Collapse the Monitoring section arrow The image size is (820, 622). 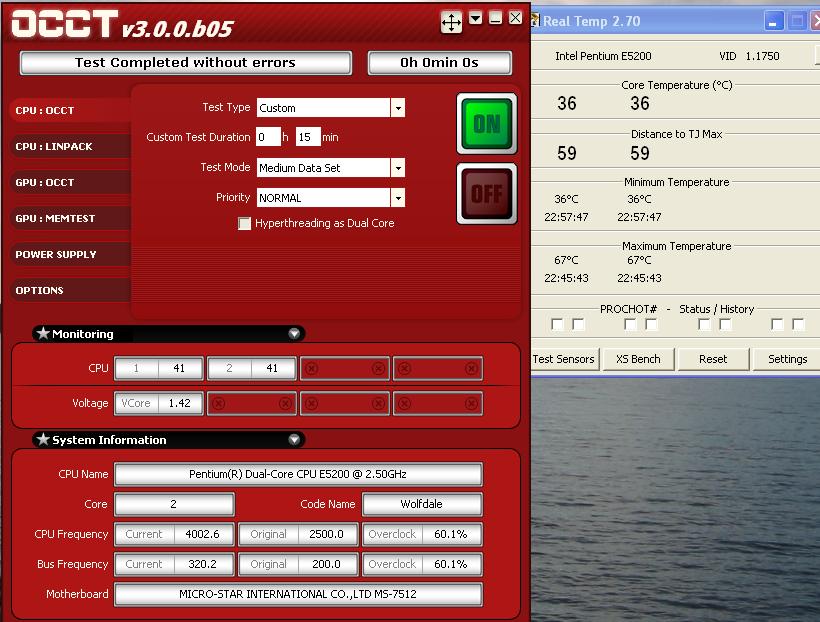pyautogui.click(x=294, y=334)
